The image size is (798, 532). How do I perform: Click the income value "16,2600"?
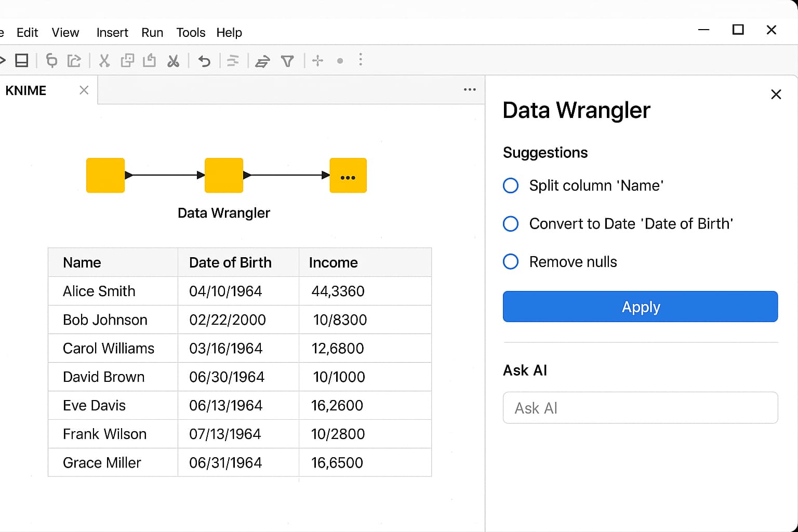tap(337, 405)
